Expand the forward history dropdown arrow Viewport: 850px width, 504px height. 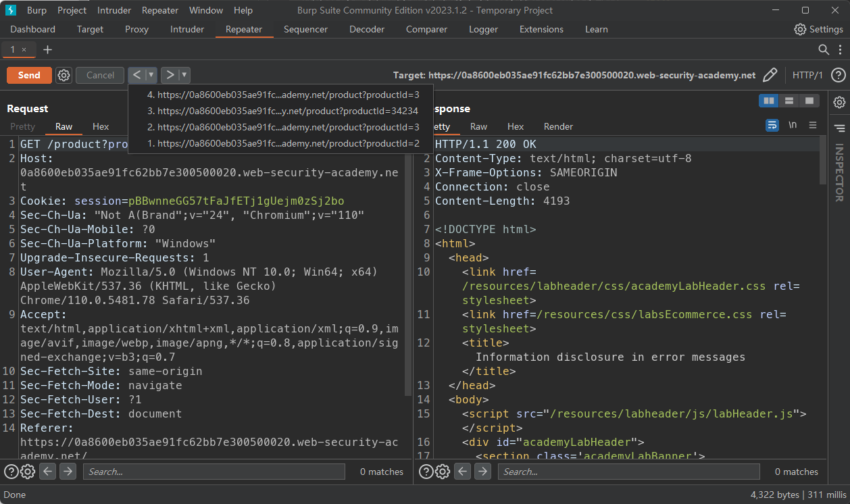(x=184, y=75)
